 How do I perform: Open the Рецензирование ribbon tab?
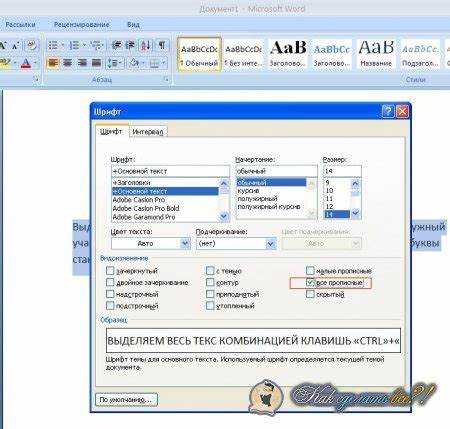(x=81, y=24)
